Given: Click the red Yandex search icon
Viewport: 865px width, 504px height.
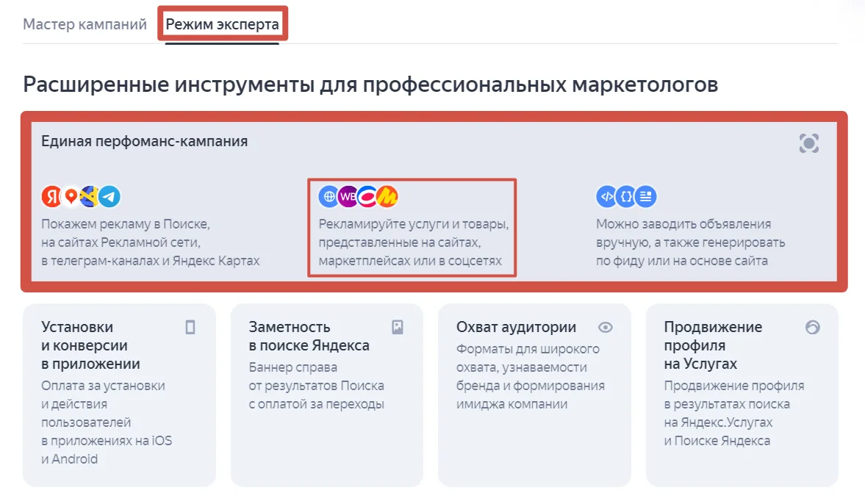Looking at the screenshot, I should [51, 196].
